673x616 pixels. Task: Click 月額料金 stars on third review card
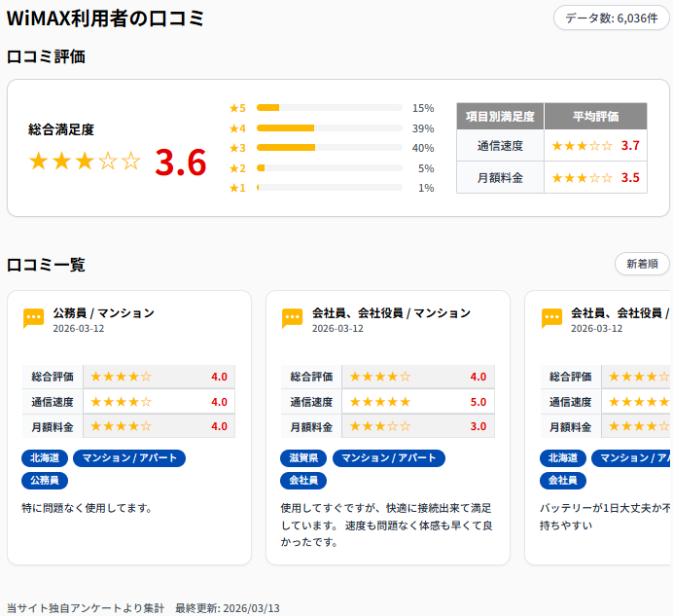point(639,426)
